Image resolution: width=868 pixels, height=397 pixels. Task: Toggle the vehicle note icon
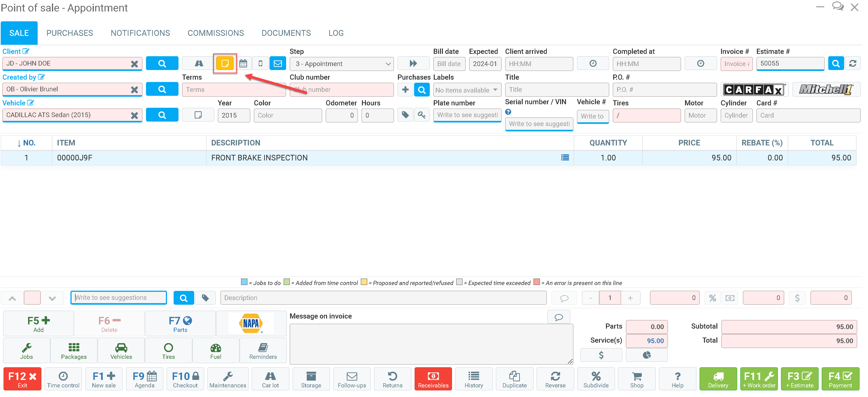[198, 115]
